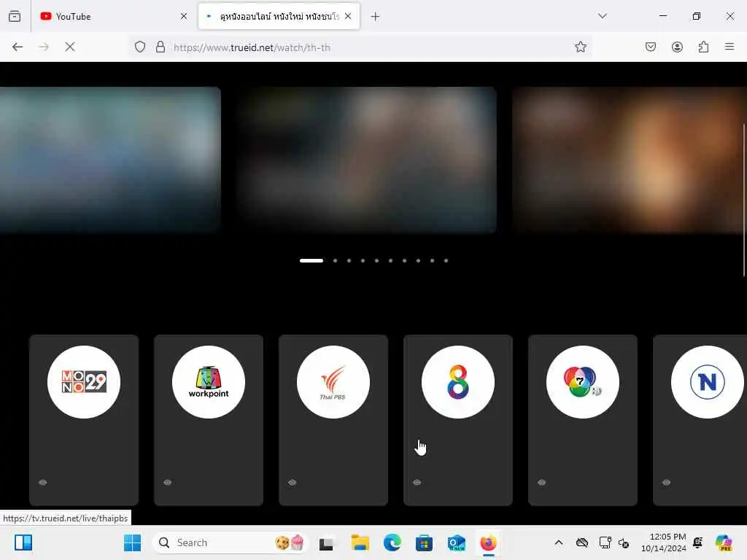
Task: Select the right carousel banner
Action: tap(630, 160)
